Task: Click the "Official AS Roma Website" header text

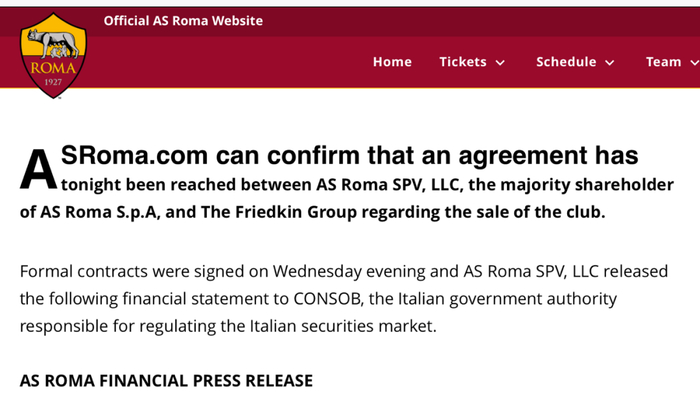Action: [183, 20]
